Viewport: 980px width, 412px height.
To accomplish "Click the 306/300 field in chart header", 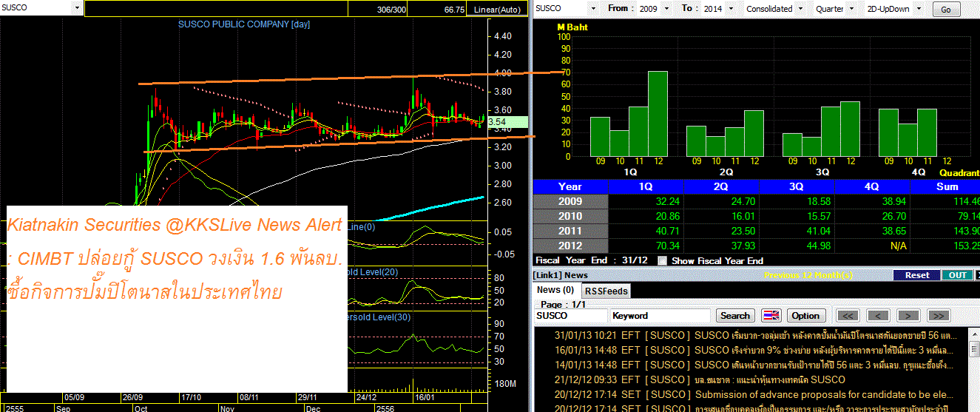I will [x=391, y=10].
